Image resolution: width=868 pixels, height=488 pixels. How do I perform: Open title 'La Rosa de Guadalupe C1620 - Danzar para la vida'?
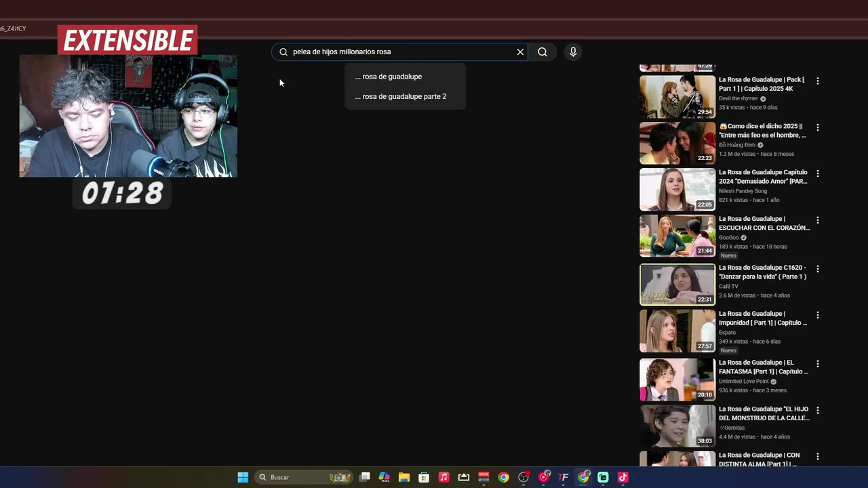pyautogui.click(x=763, y=272)
